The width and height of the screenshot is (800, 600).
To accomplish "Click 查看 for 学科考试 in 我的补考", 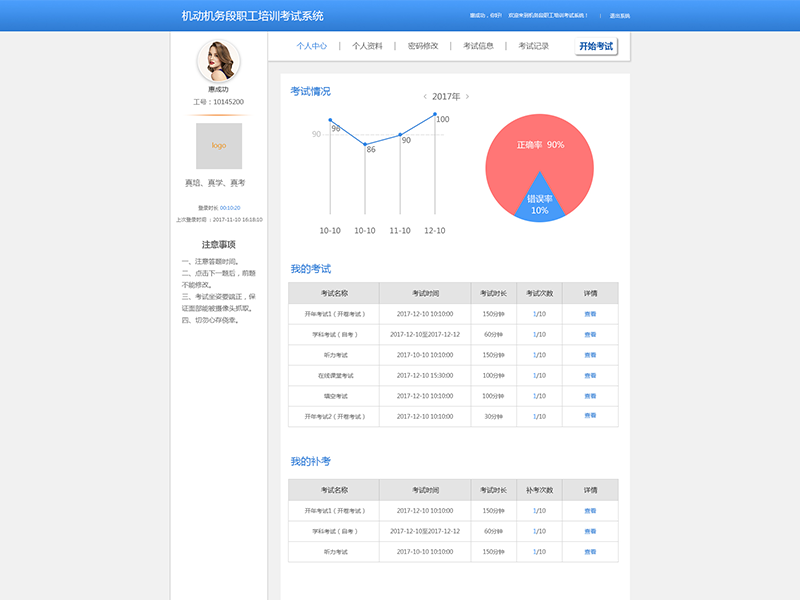I will [590, 531].
